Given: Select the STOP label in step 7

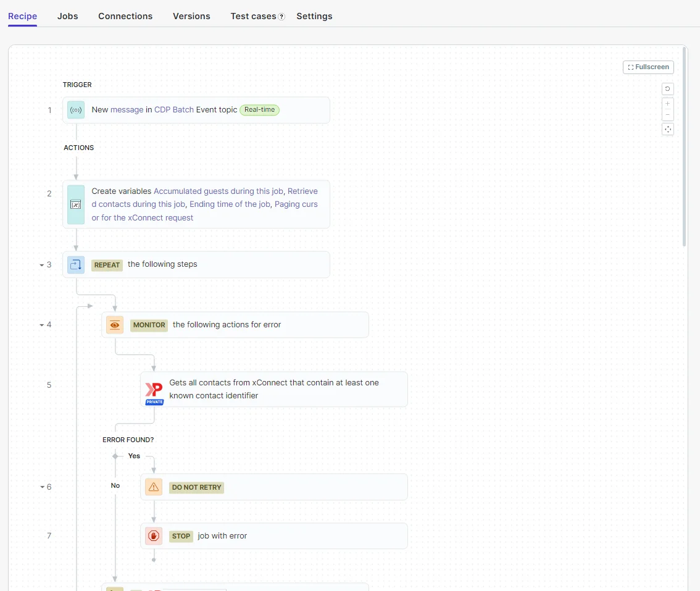Looking at the screenshot, I should point(181,536).
